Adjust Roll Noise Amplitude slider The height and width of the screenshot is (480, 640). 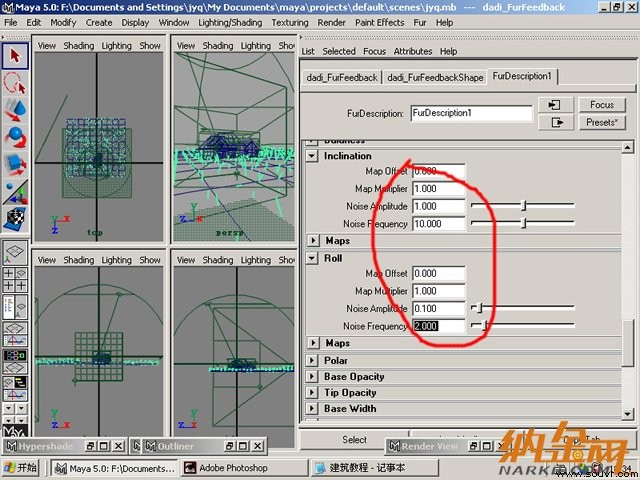(x=480, y=308)
